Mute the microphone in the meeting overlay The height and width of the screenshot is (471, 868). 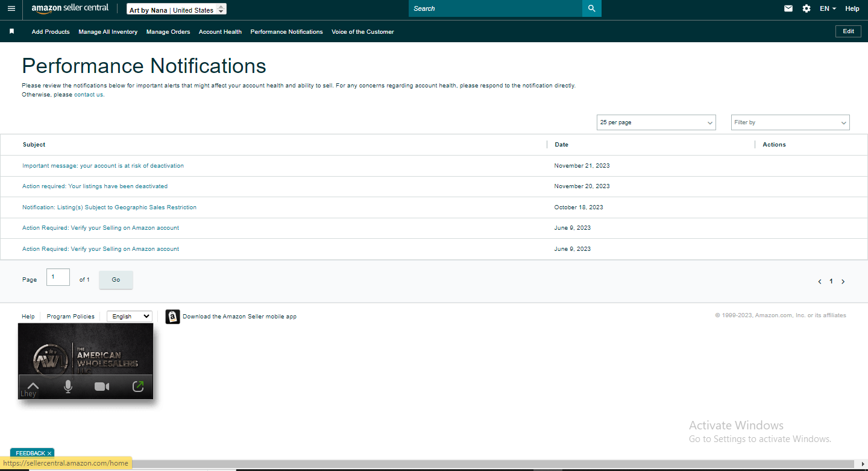tap(68, 387)
